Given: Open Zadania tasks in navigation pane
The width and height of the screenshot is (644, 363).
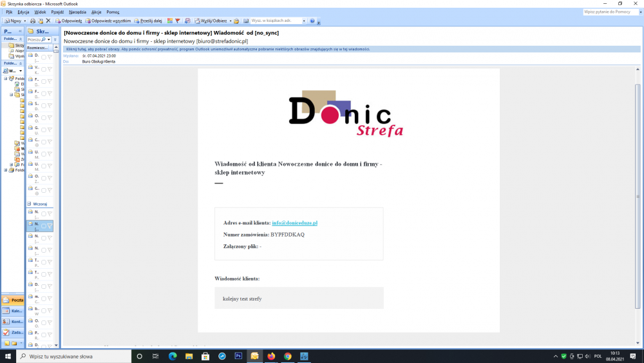Looking at the screenshot, I should 13,332.
